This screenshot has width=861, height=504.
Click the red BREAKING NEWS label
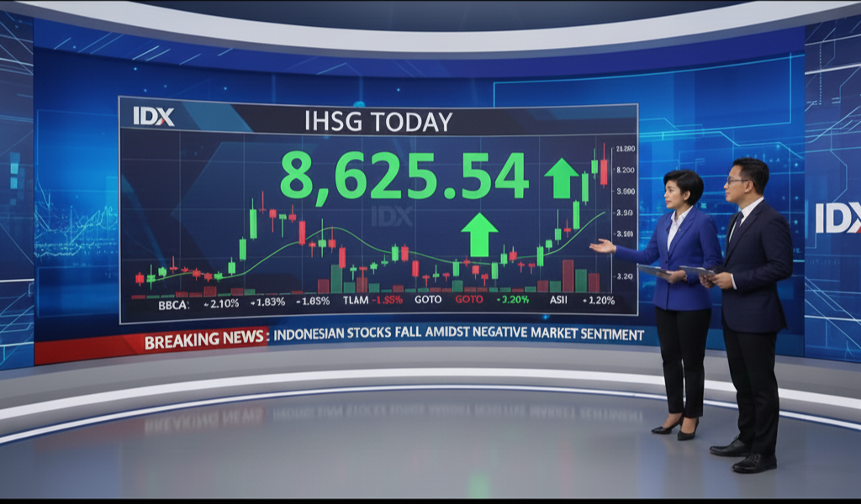click(x=205, y=342)
